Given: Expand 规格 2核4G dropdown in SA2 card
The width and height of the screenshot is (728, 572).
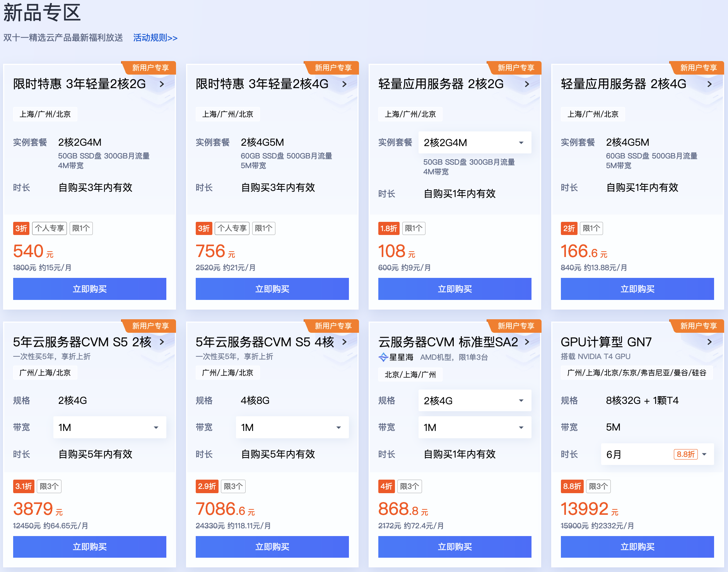Looking at the screenshot, I should (475, 401).
